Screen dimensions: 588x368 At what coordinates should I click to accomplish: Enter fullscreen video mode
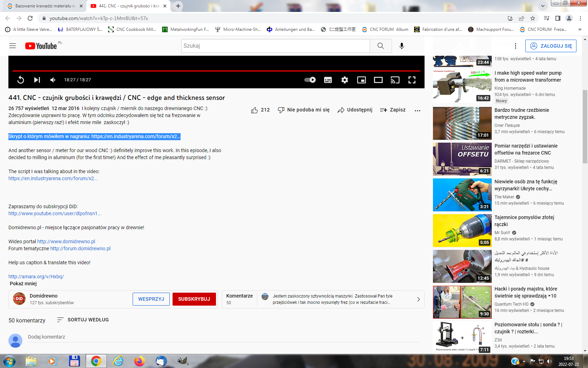(x=412, y=80)
